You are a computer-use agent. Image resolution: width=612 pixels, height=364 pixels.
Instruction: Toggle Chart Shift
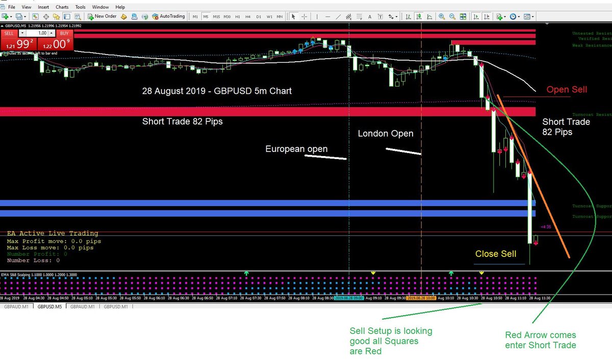pyautogui.click(x=487, y=16)
